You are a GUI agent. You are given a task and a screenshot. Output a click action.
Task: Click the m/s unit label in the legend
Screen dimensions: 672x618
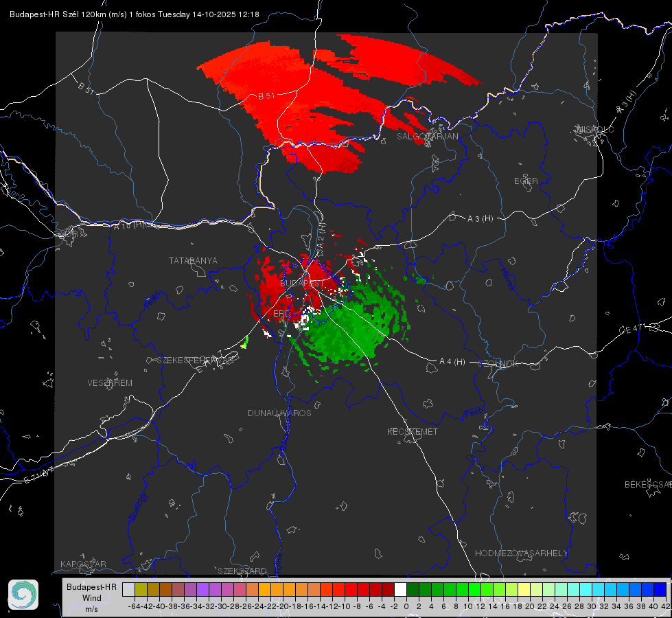pyautogui.click(x=91, y=609)
